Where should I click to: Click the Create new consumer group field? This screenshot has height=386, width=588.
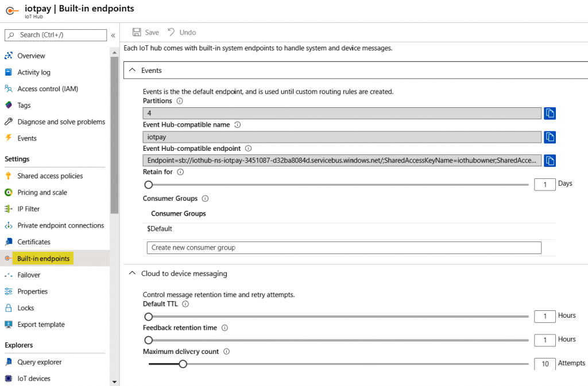(x=344, y=248)
